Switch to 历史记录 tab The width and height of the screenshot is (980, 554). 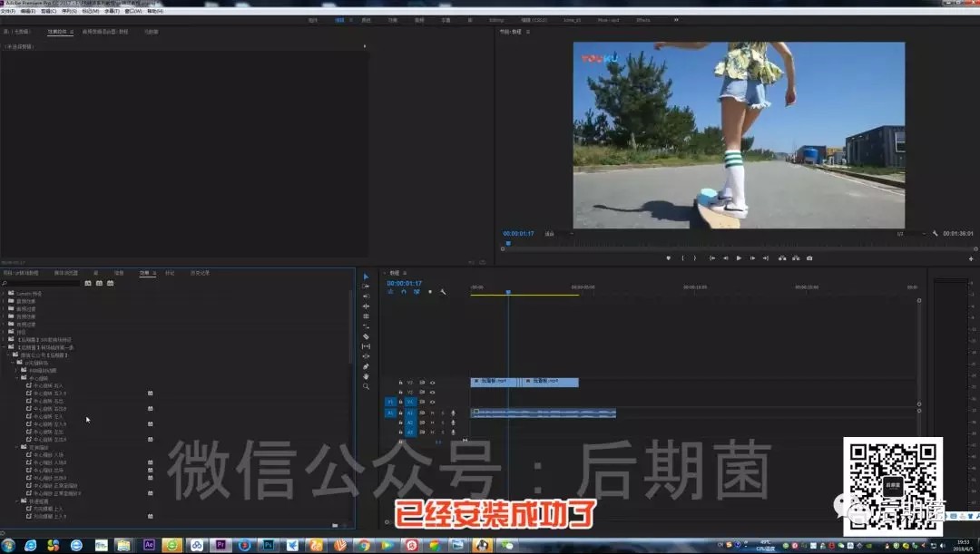click(x=200, y=273)
